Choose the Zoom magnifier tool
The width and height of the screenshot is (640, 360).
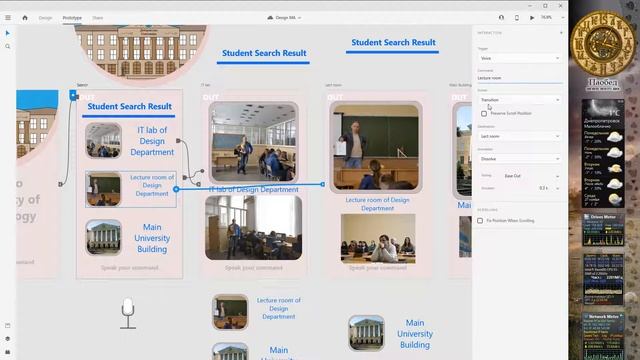point(8,47)
